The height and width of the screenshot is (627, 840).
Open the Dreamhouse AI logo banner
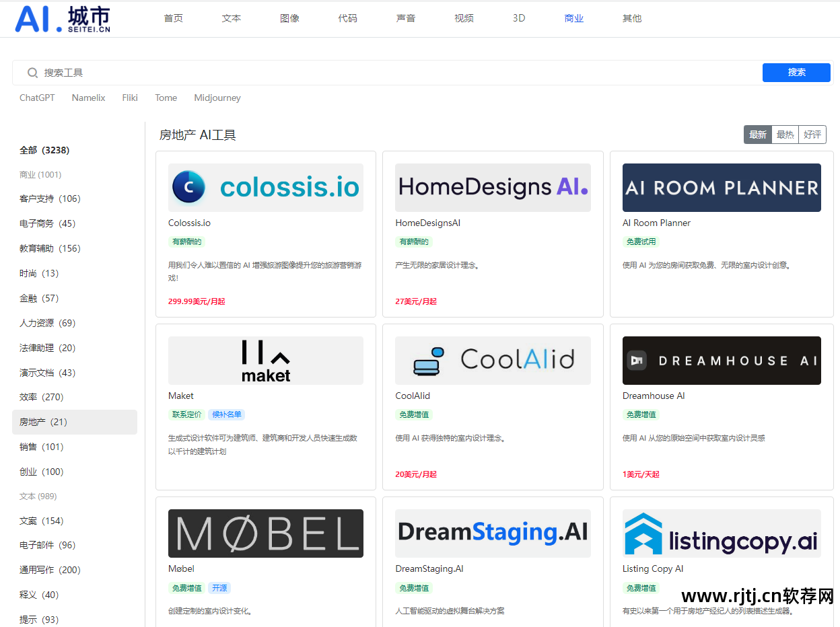(722, 361)
